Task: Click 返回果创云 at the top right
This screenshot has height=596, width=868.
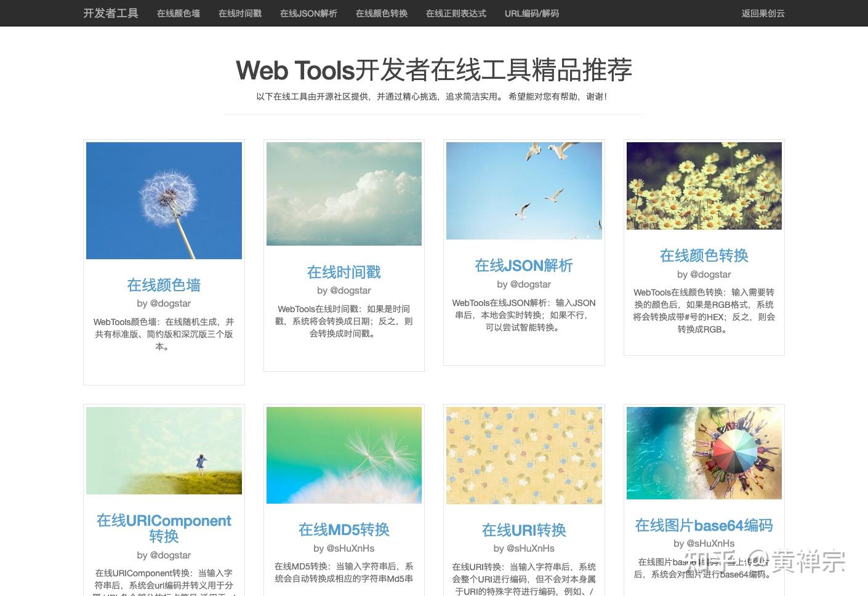Action: pos(763,13)
